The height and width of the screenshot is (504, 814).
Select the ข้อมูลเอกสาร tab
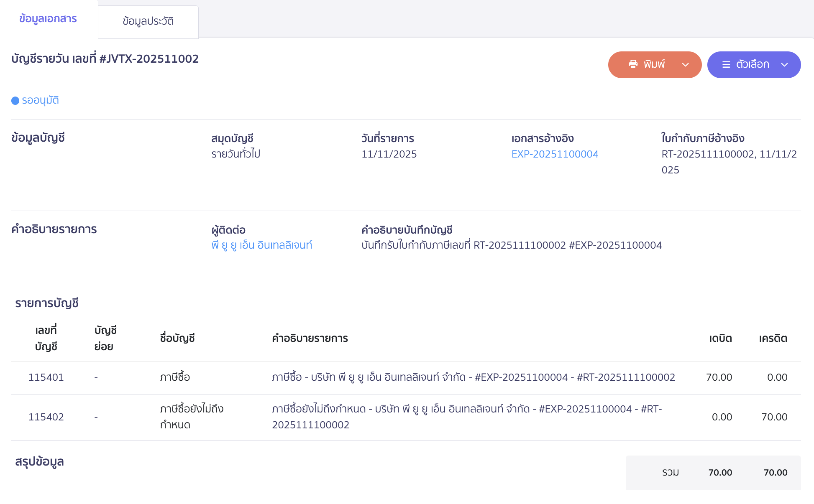click(48, 19)
